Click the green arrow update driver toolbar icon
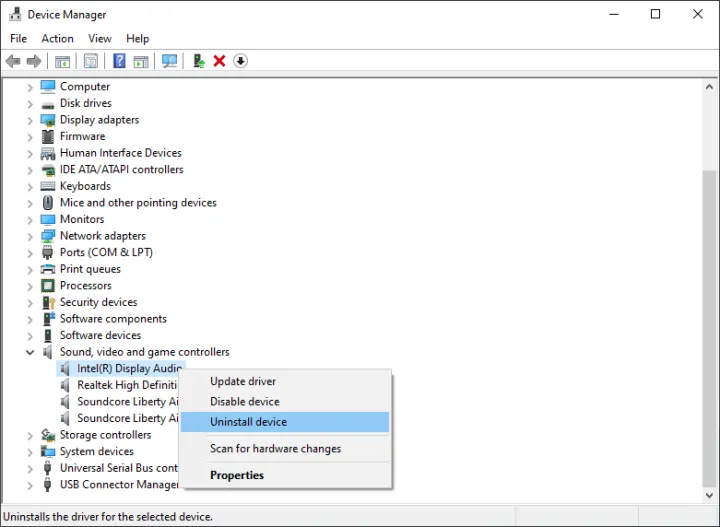Screen dimensions: 720x527 coord(199,61)
